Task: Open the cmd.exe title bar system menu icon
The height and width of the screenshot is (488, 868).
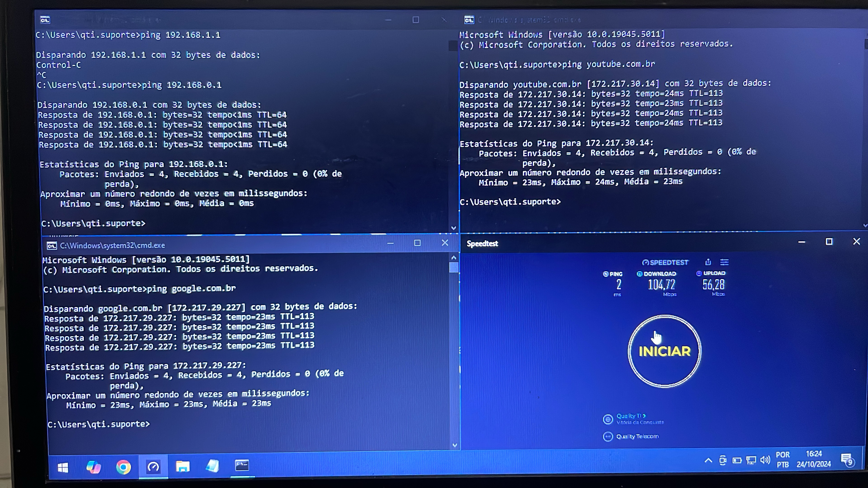Action: pyautogui.click(x=52, y=246)
